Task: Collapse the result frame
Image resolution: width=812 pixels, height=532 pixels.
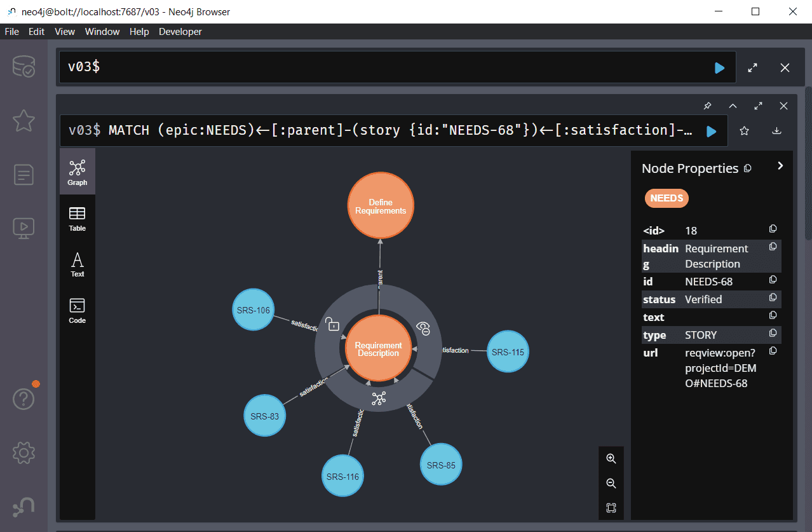Action: point(733,106)
